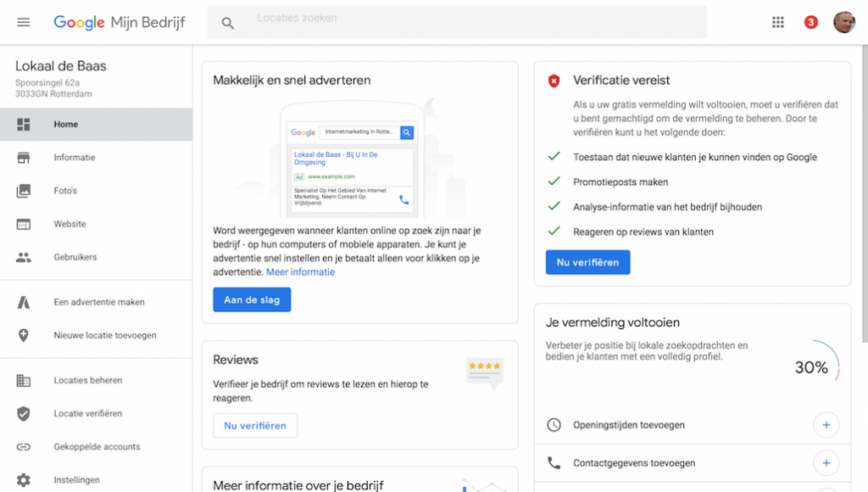Image resolution: width=868 pixels, height=492 pixels.
Task: Open Website in the sidebar
Action: (97, 224)
